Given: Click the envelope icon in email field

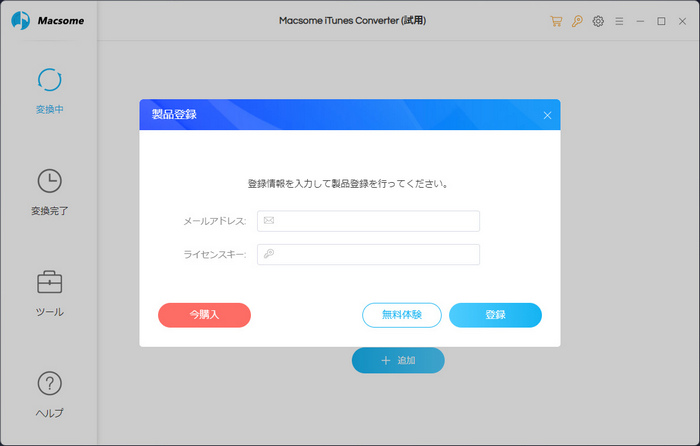Looking at the screenshot, I should [269, 220].
